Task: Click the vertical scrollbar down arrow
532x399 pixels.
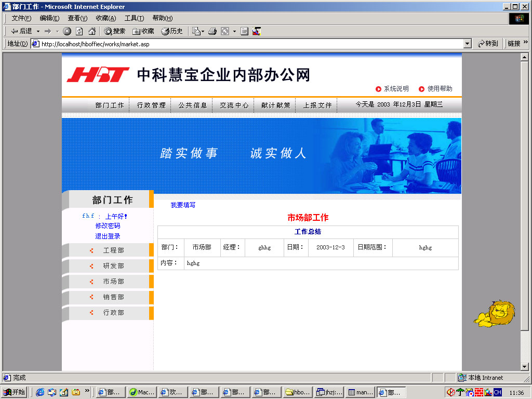Action: pyautogui.click(x=525, y=367)
